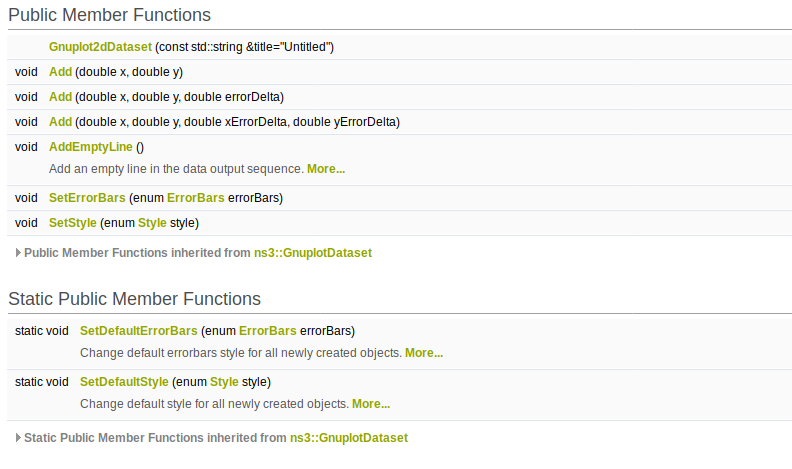The width and height of the screenshot is (792, 469).
Task: Click Style enum in SetDefaultStyle signature
Action: pos(224,382)
